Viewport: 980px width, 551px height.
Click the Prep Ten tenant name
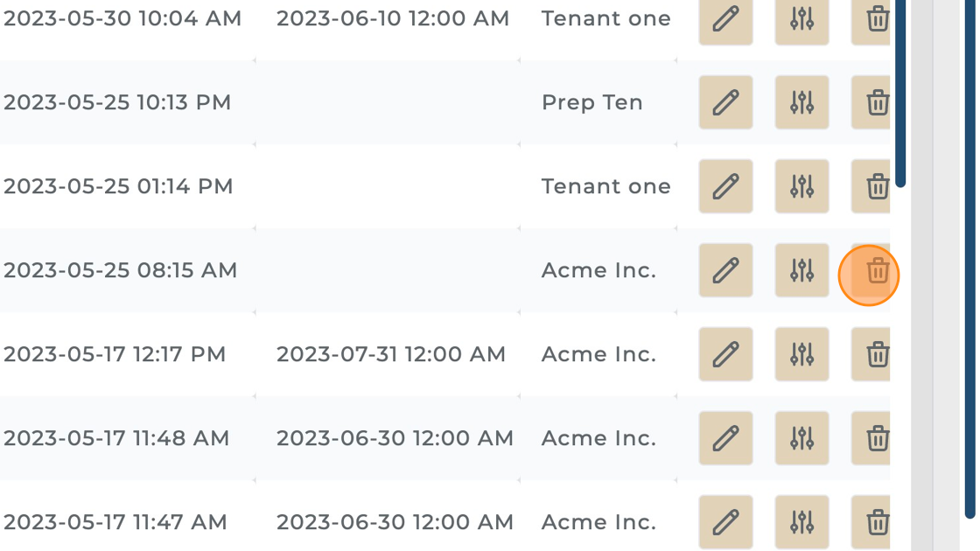[591, 102]
